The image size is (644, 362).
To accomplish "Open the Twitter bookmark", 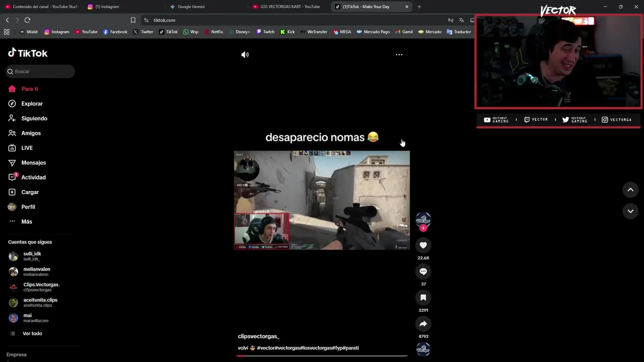I will pyautogui.click(x=143, y=32).
